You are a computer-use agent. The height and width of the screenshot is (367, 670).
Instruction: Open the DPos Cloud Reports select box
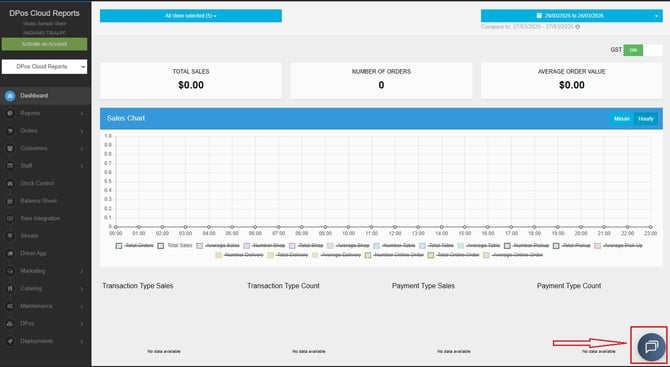point(44,67)
